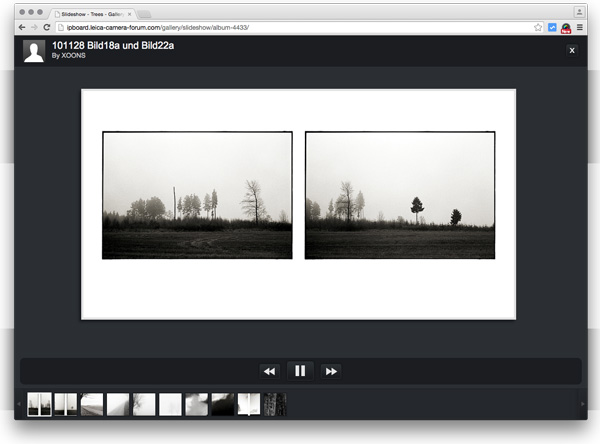Bookmark this page with the star icon
The height and width of the screenshot is (444, 600).
[x=538, y=27]
